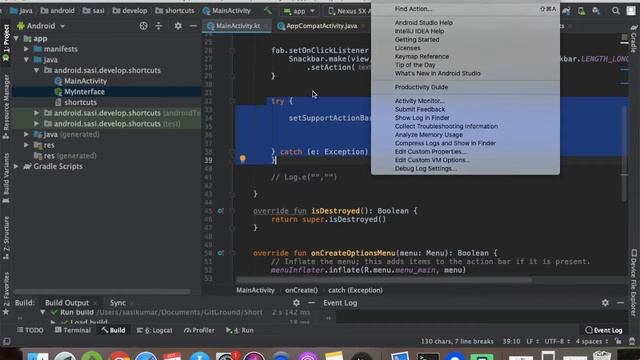Hide the Project panel with minus icon
The height and width of the screenshot is (360, 640).
(x=193, y=26)
